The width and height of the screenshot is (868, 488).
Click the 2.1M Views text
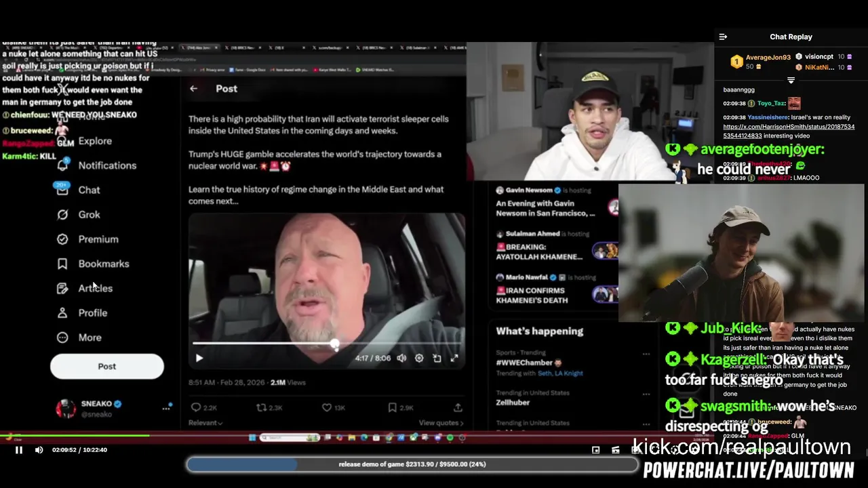(288, 382)
